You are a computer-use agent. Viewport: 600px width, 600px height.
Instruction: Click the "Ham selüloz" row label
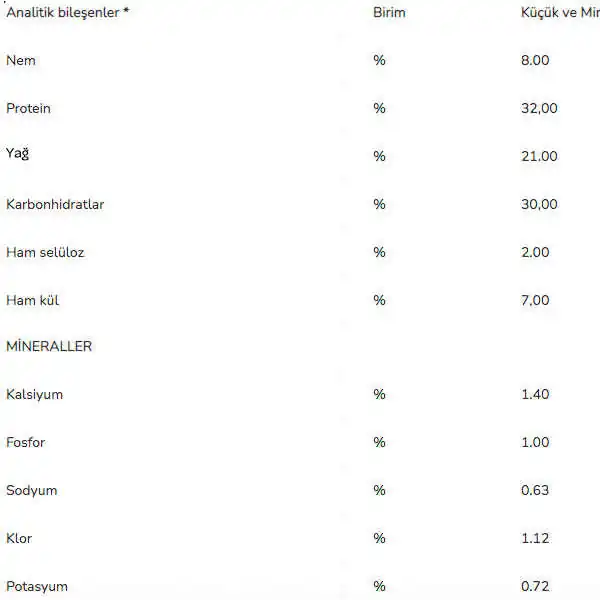click(45, 252)
